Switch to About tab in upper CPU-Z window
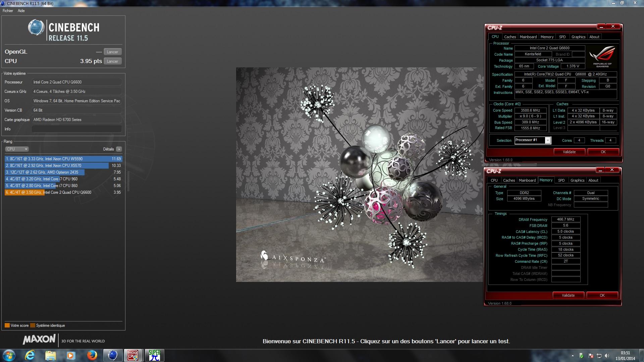Image resolution: width=644 pixels, height=362 pixels. [594, 37]
